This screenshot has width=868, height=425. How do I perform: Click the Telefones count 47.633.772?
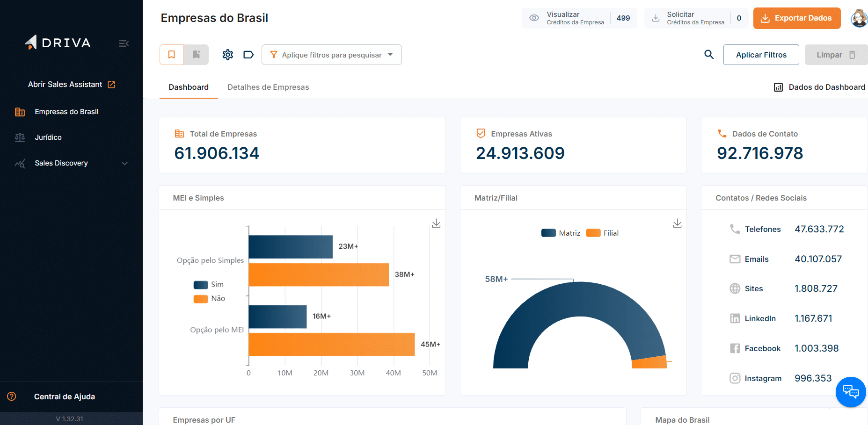coord(819,229)
